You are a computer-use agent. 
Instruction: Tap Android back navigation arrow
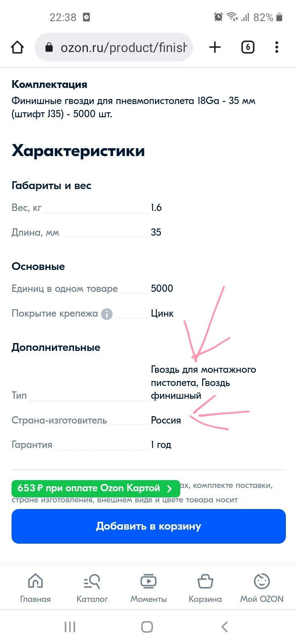coord(224,627)
